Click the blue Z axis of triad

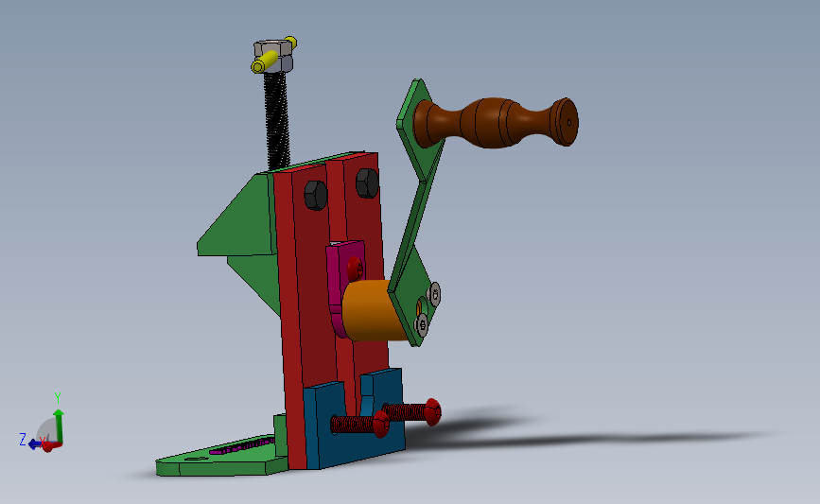point(36,444)
